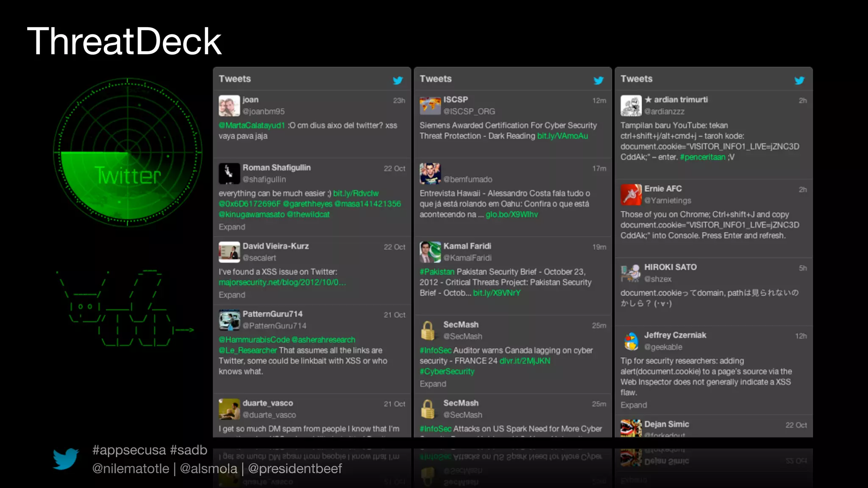Open the bit.ly/Rdvclw link
The height and width of the screenshot is (488, 868).
coord(356,193)
